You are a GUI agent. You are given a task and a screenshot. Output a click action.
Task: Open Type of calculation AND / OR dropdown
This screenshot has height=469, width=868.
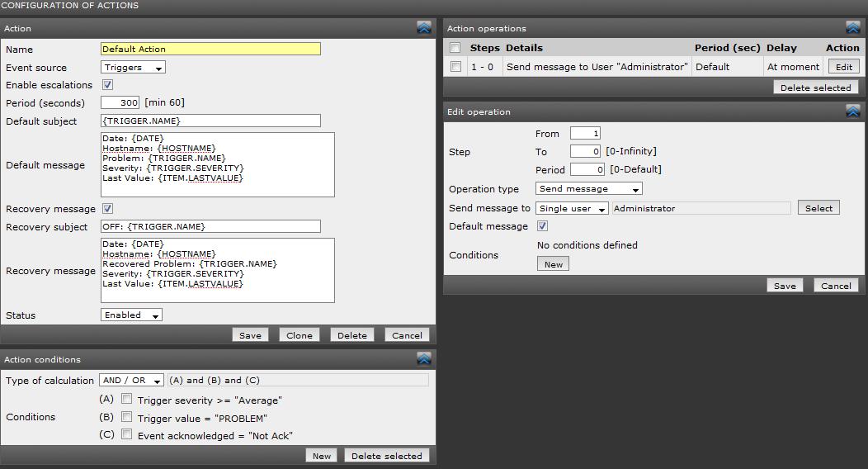pos(131,381)
